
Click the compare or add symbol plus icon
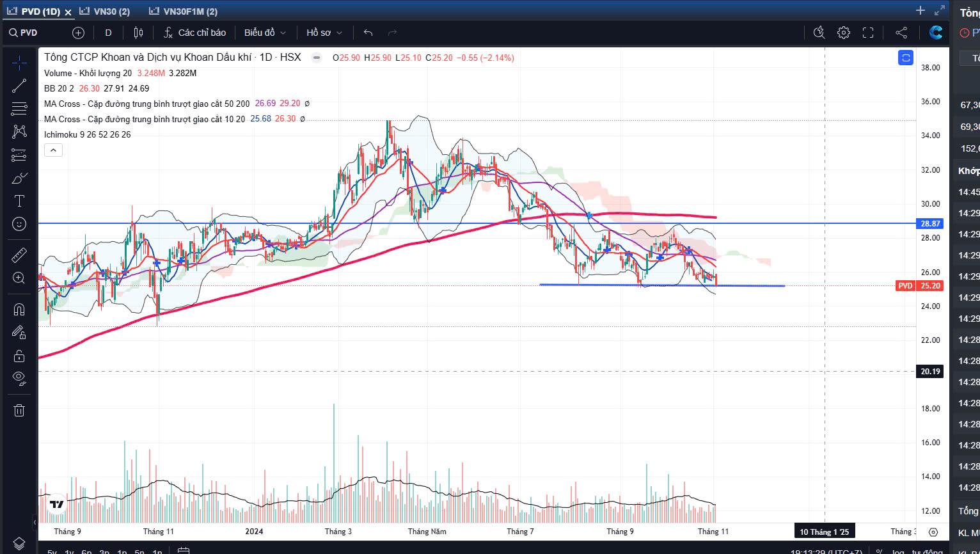(78, 33)
